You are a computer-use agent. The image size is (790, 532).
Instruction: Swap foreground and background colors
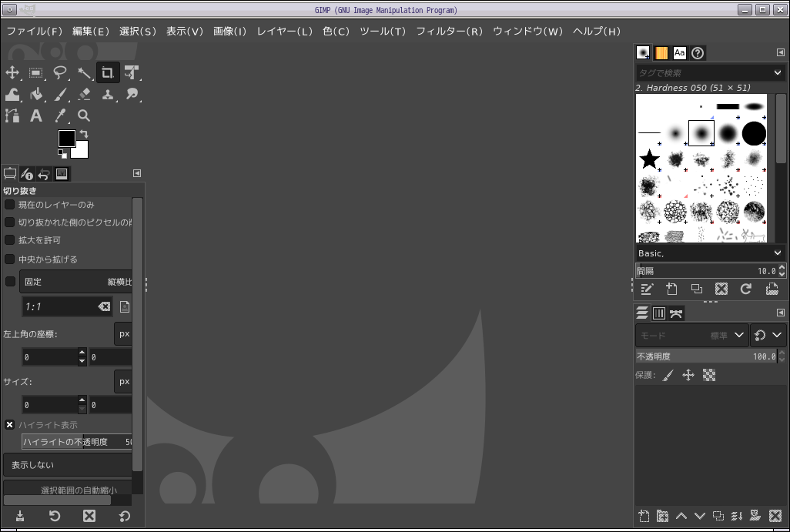coord(84,134)
